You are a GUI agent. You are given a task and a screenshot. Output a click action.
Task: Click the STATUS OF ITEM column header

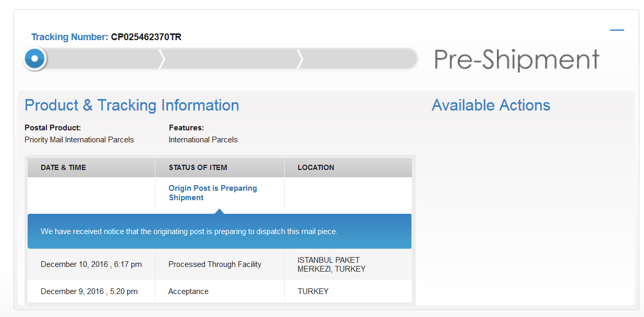[198, 167]
